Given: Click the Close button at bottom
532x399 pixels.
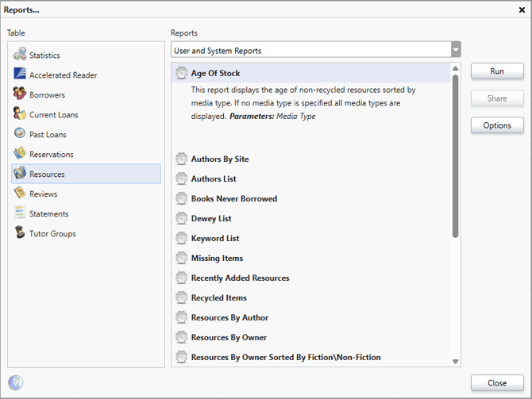Looking at the screenshot, I should click(x=497, y=383).
